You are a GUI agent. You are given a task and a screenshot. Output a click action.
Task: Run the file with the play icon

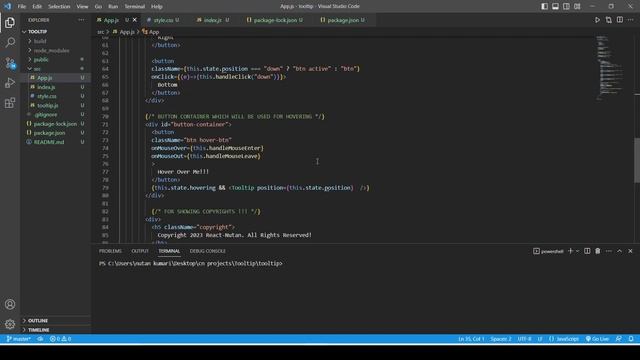point(597,20)
